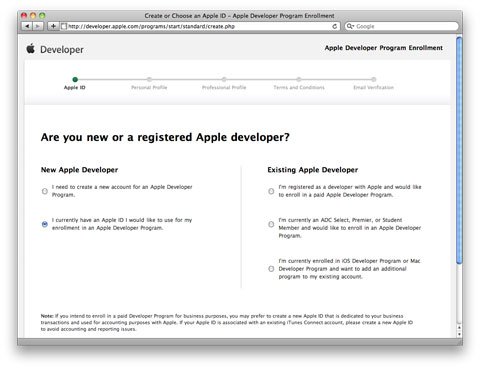Click the green Apple ID step dot
This screenshot has height=369, width=480.
(75, 79)
